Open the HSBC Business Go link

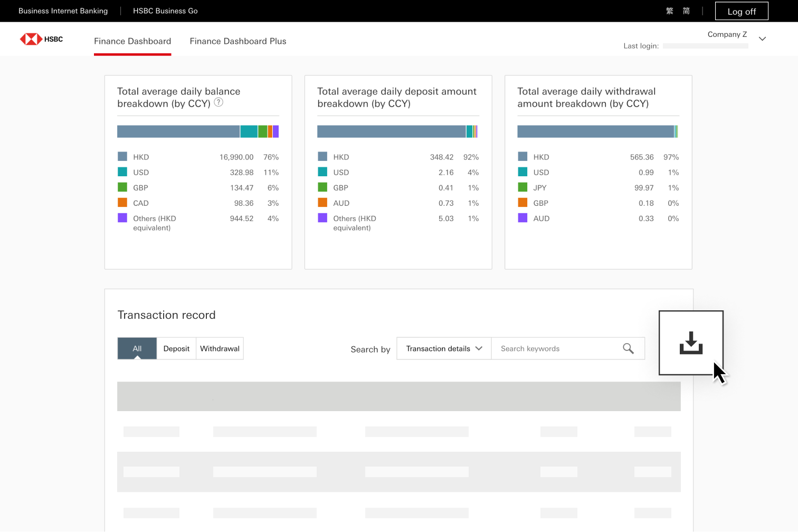[x=165, y=11]
